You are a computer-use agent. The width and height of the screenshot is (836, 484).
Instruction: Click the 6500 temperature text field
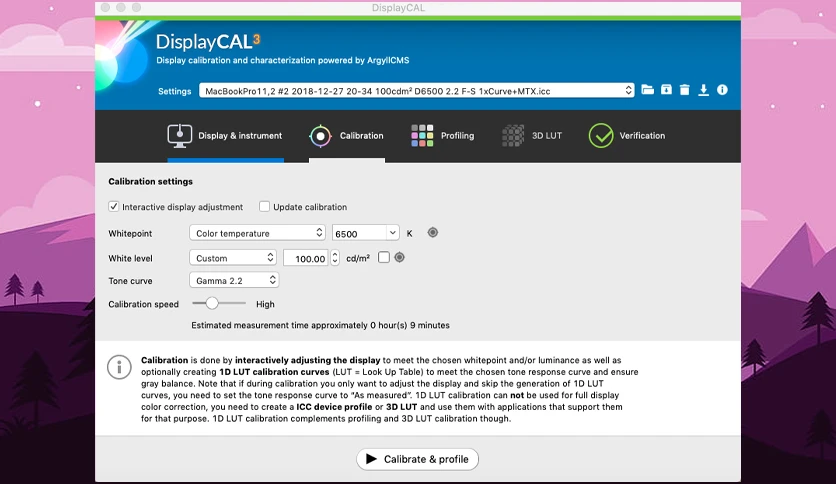tap(360, 233)
